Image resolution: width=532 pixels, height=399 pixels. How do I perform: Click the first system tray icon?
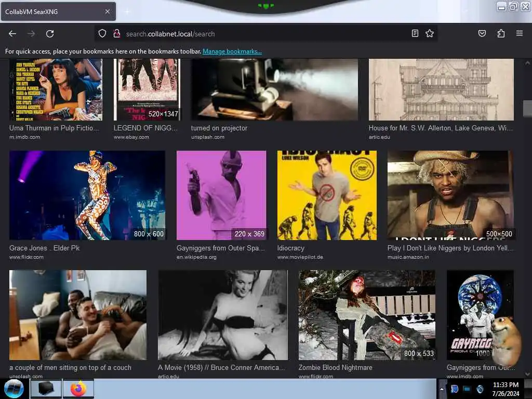point(454,389)
